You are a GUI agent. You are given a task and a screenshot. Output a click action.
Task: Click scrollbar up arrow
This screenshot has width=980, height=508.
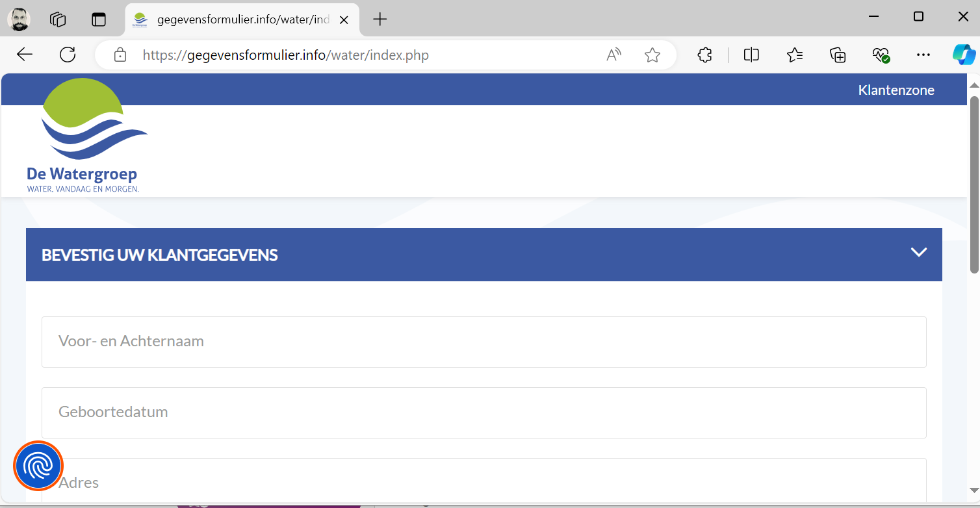click(974, 85)
